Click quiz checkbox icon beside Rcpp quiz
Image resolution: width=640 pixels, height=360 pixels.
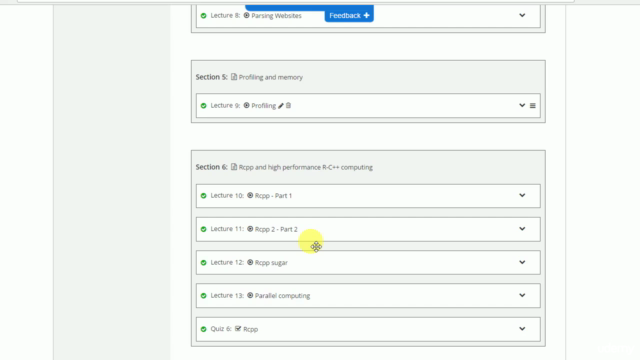click(x=238, y=329)
